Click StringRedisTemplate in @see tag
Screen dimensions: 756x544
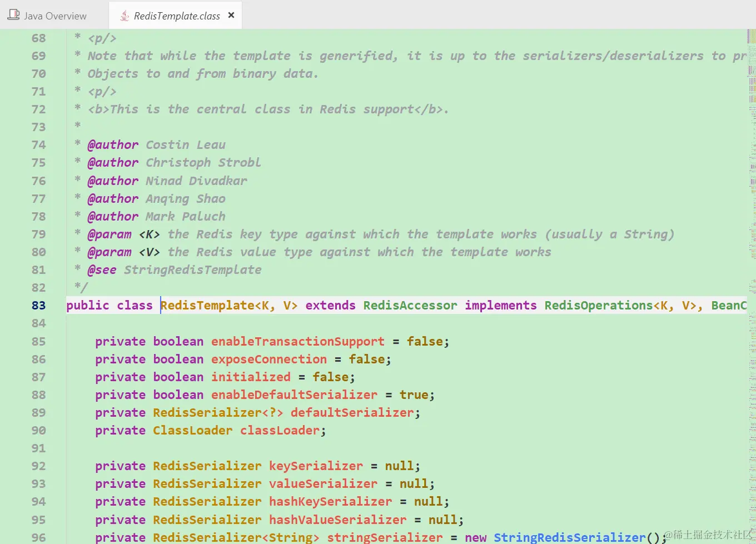point(192,269)
